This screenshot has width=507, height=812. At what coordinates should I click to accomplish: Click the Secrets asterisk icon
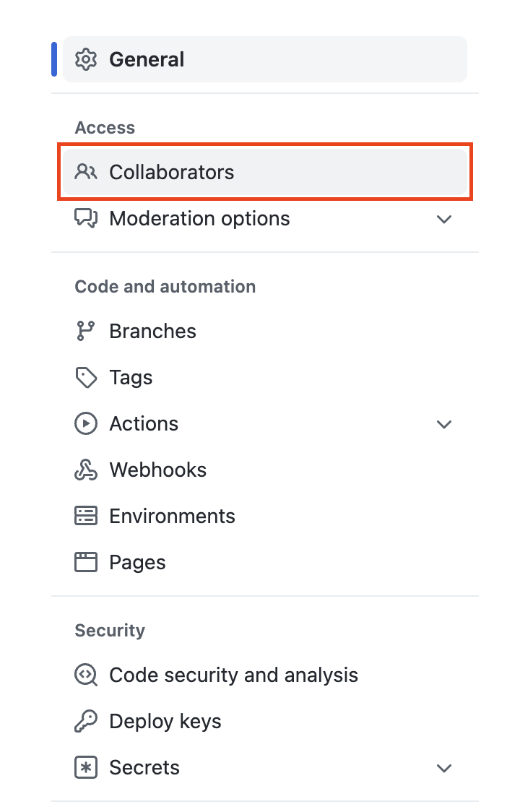point(85,767)
